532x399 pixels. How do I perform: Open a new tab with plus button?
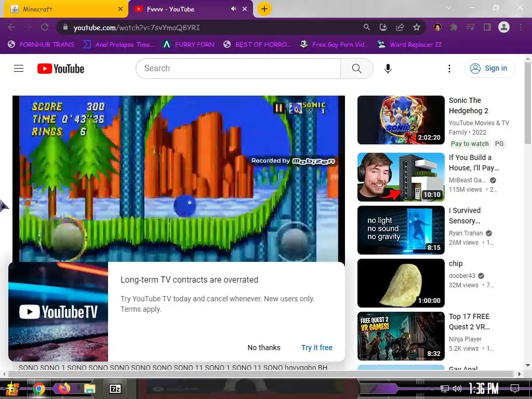pos(264,9)
